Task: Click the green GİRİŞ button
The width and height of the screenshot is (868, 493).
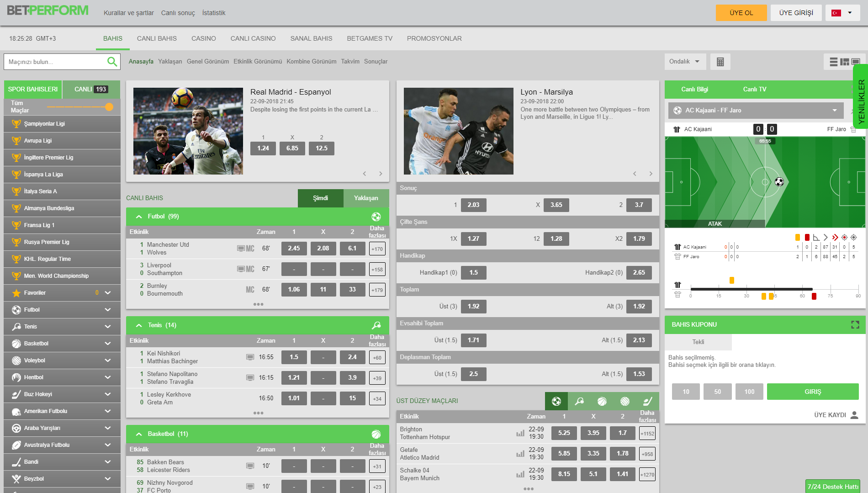Action: [812, 392]
